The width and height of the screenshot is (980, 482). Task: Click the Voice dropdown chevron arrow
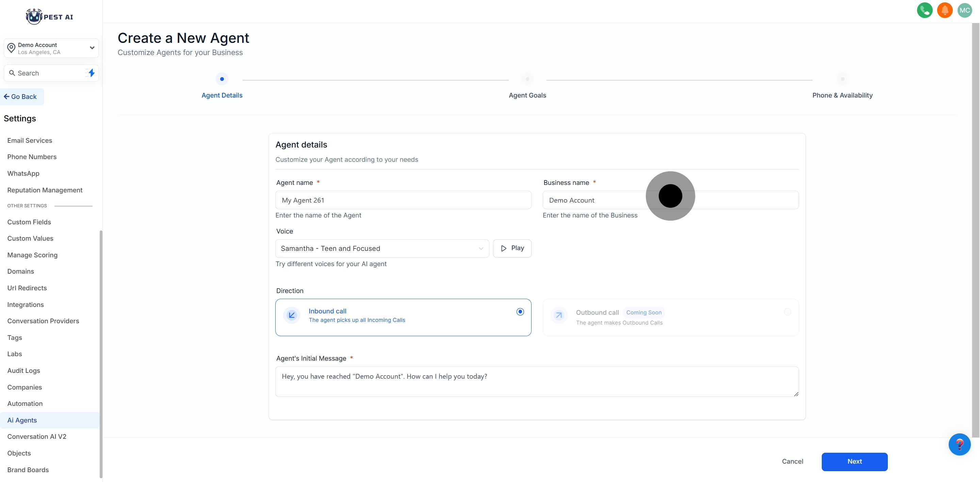point(481,248)
